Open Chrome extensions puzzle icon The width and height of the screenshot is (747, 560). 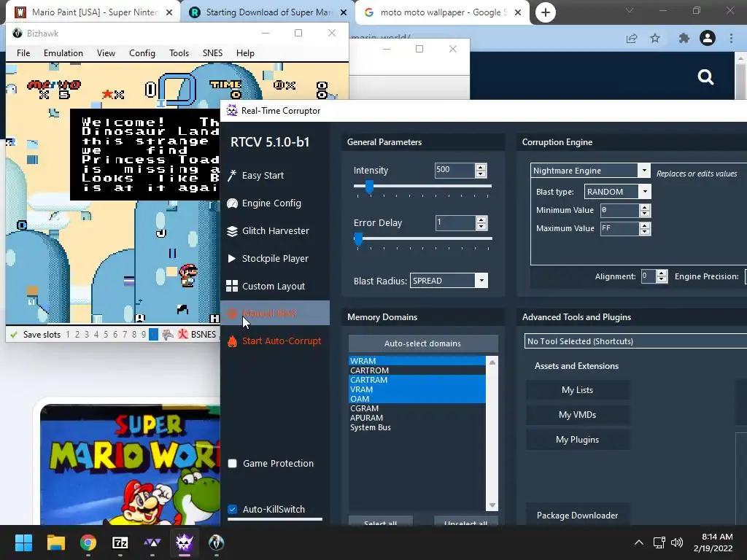click(x=684, y=38)
